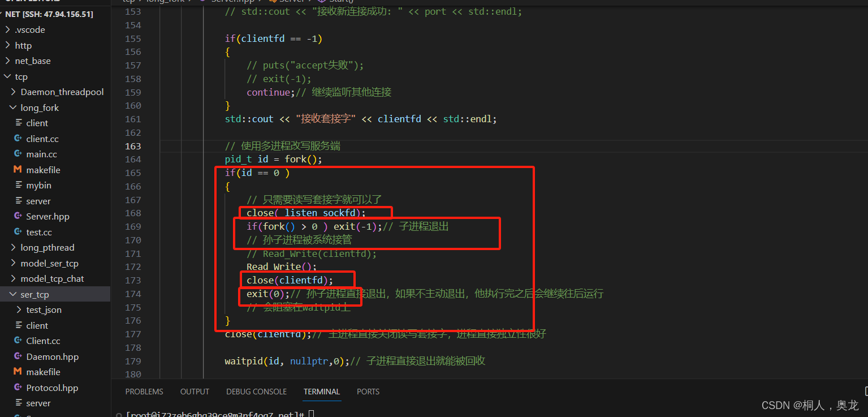Expand the .vscode folder
The image size is (868, 417).
(7, 29)
